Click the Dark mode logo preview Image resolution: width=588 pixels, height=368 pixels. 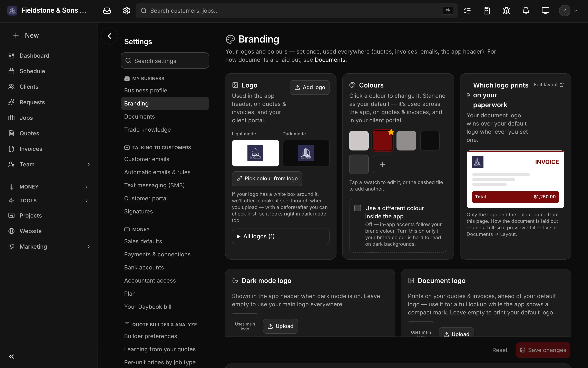coord(306,153)
